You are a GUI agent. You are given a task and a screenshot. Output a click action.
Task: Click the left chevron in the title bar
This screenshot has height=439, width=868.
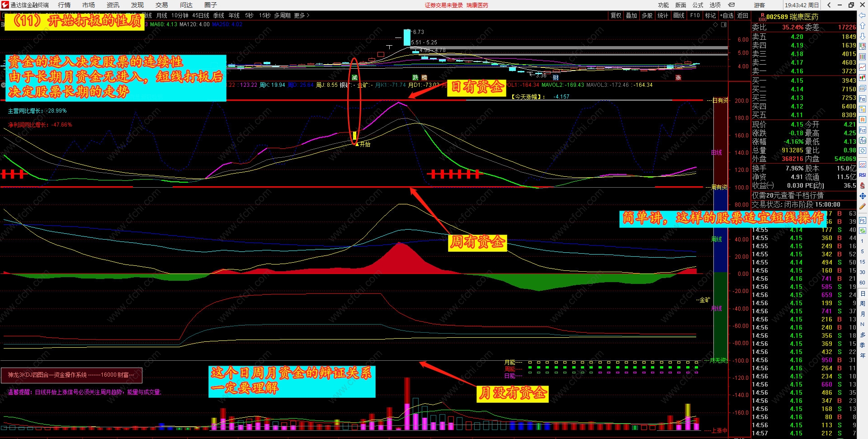pos(829,5)
